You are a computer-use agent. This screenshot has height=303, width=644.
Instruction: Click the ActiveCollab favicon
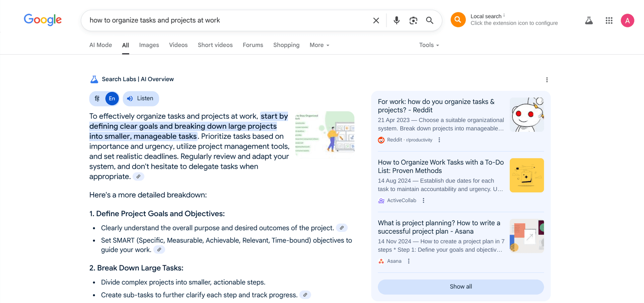(381, 201)
